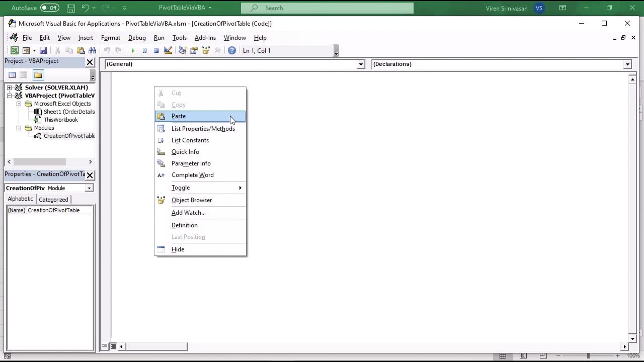
Task: Collapse the Microsoft Excel Objects folder
Action: click(x=19, y=104)
